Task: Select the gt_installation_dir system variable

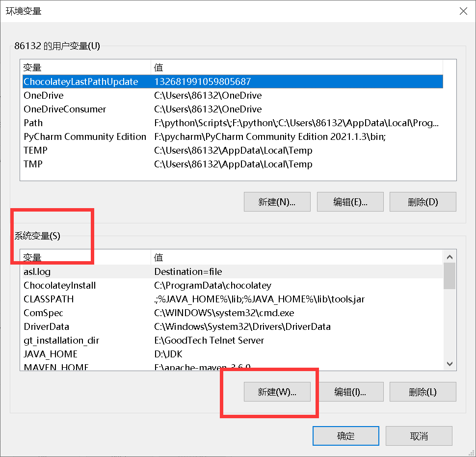Action: coord(233,340)
